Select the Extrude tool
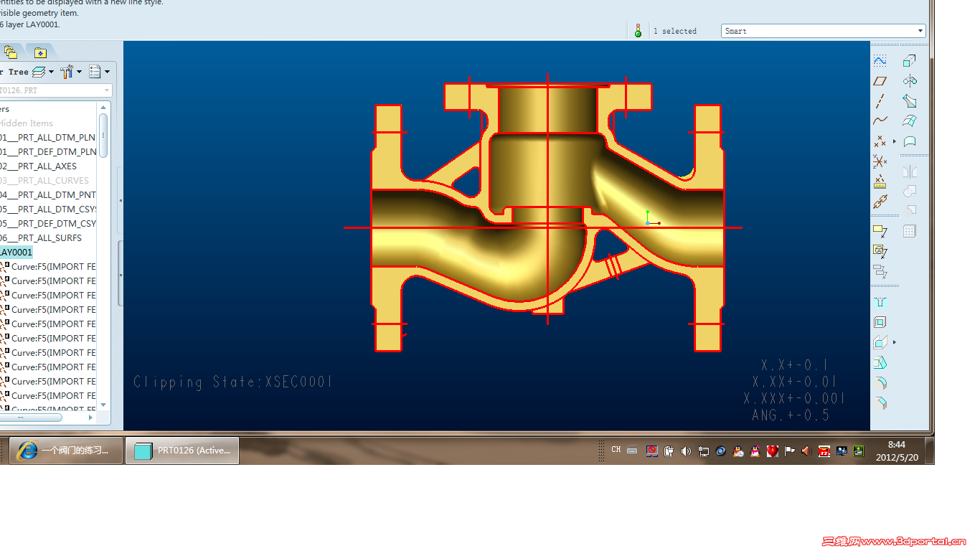 (x=910, y=61)
